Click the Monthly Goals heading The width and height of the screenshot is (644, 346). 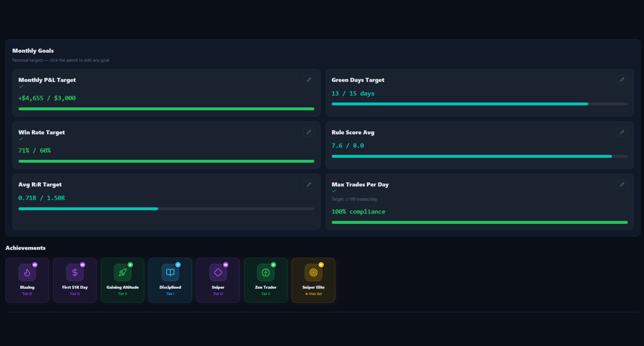(x=33, y=51)
